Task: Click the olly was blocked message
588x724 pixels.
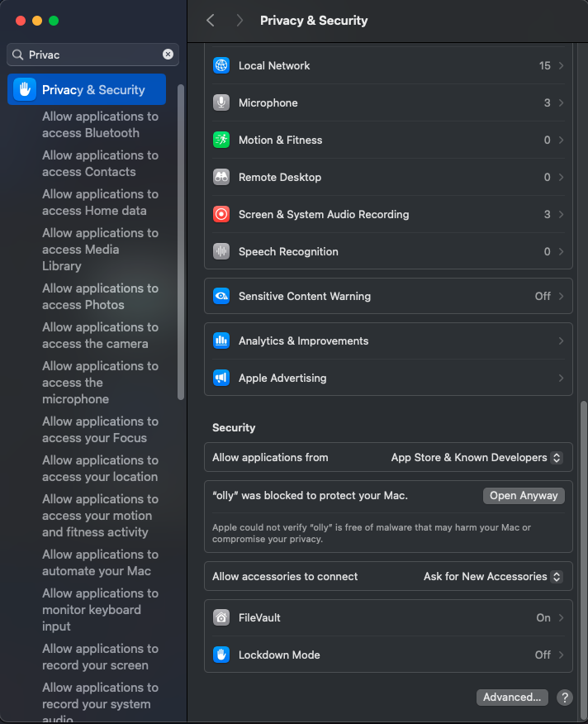Action: point(310,495)
